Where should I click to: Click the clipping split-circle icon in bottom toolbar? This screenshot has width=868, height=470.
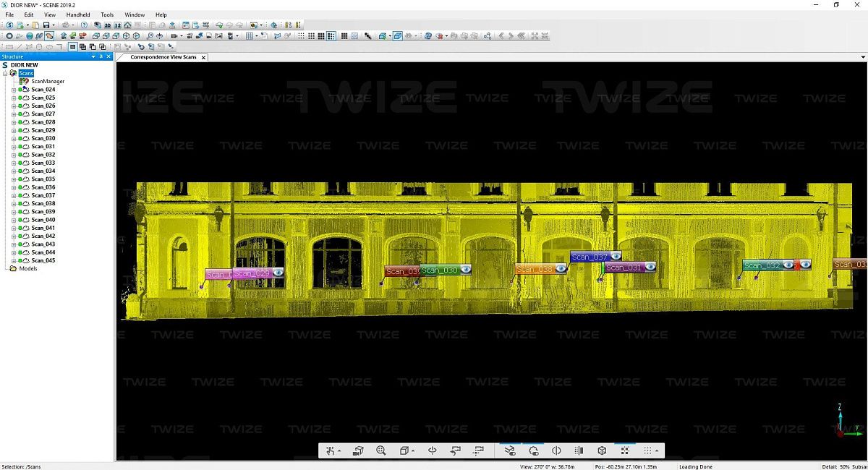pos(556,451)
